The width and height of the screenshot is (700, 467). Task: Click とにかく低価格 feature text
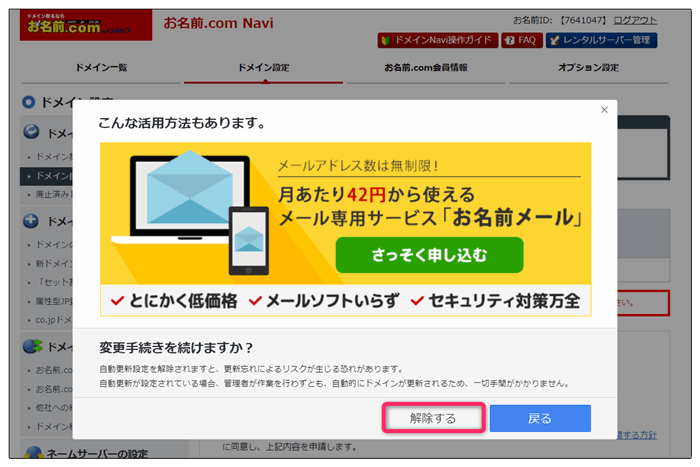183,301
